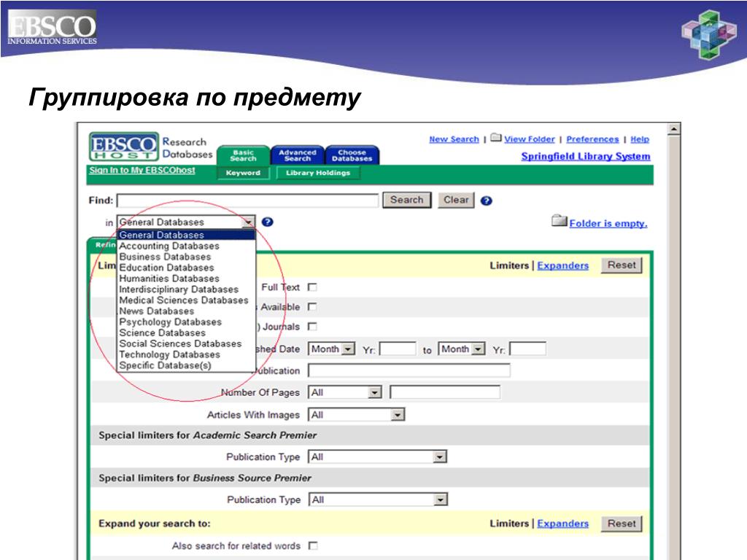Click help icon beside Clear button

(486, 201)
